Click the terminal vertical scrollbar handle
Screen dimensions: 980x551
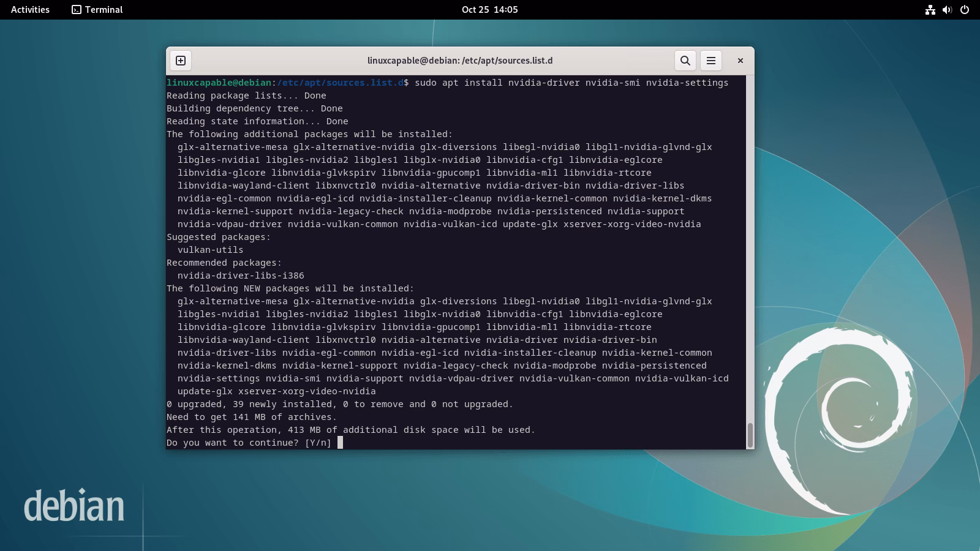pyautogui.click(x=750, y=435)
